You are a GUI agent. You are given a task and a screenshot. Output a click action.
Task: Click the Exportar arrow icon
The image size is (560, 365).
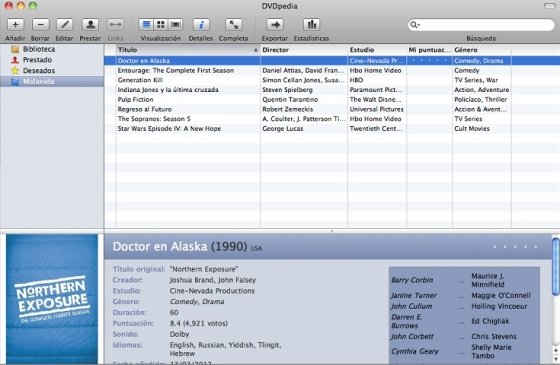(275, 25)
